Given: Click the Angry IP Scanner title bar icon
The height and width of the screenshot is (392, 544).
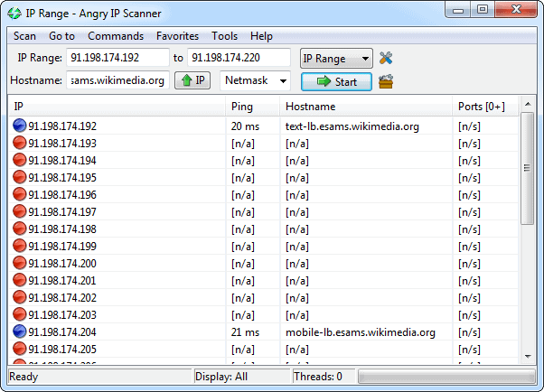Looking at the screenshot, I should tap(14, 14).
